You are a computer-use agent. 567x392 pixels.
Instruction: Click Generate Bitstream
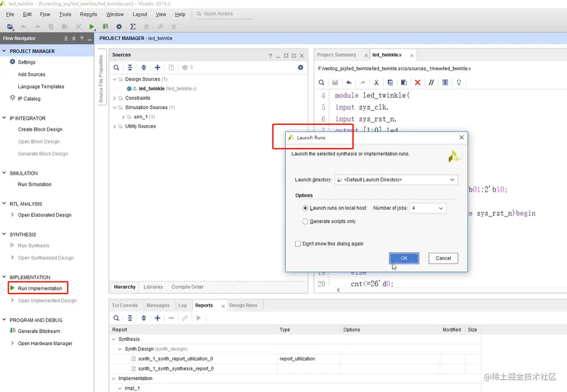point(39,331)
